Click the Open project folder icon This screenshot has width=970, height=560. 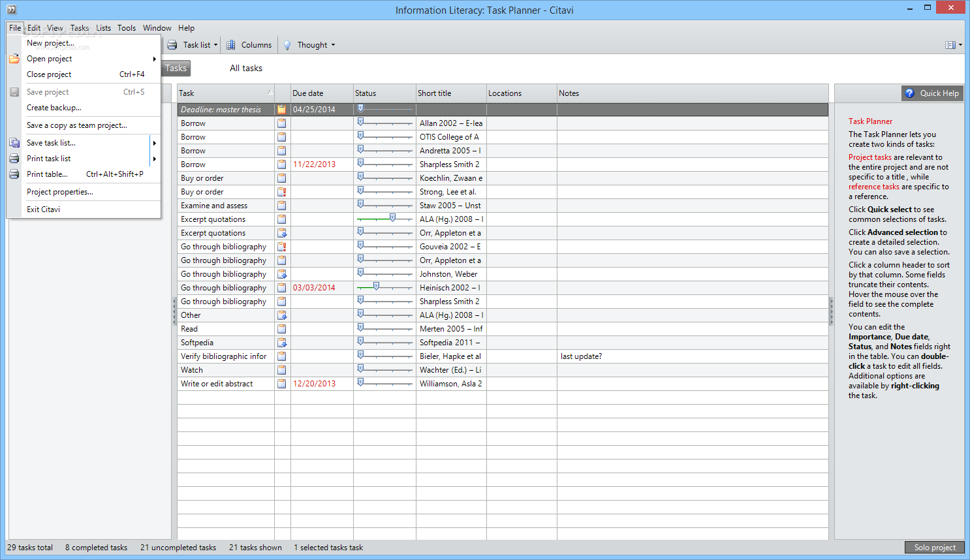[x=14, y=59]
